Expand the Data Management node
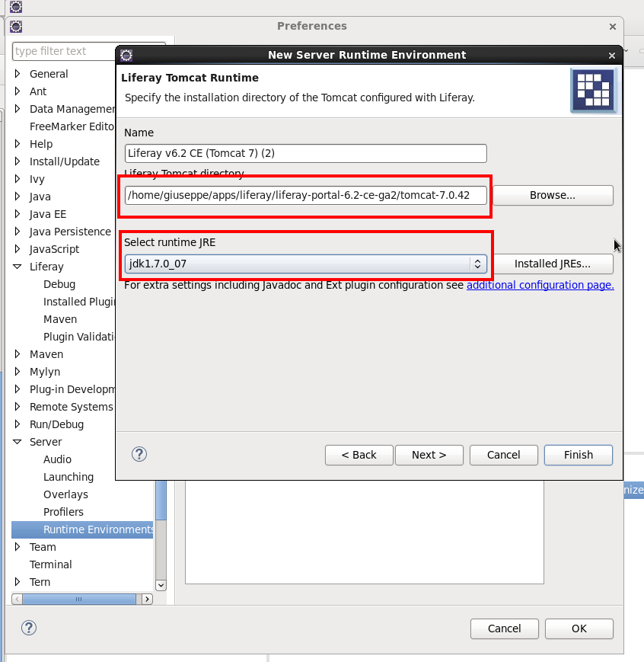This screenshot has height=662, width=644. tap(18, 109)
